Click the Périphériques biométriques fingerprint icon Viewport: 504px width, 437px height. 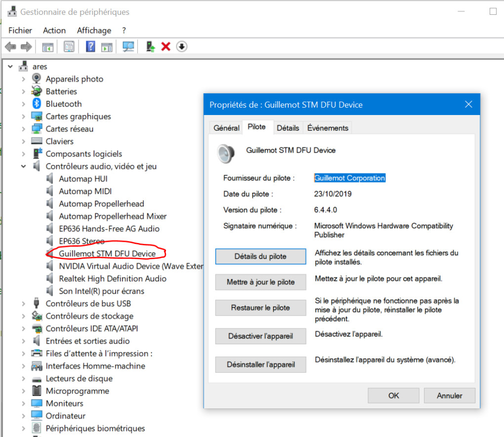[37, 428]
